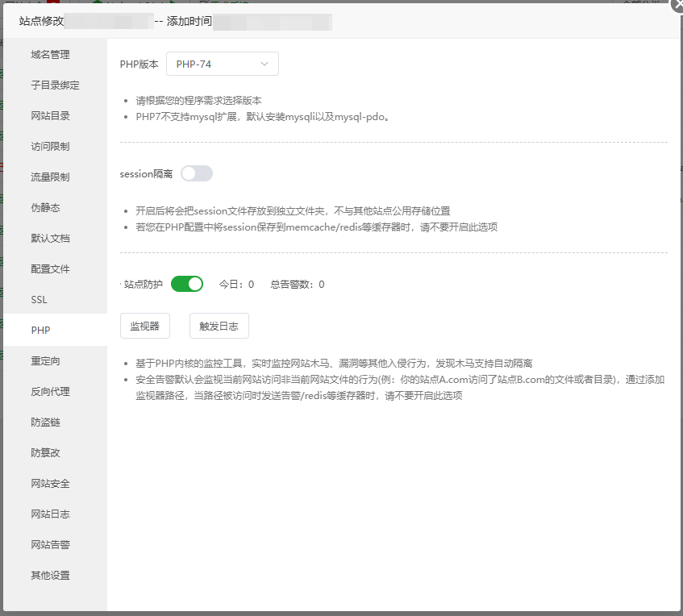
Task: Click the PHP-74 dropdown chevron arrow
Action: coord(264,64)
